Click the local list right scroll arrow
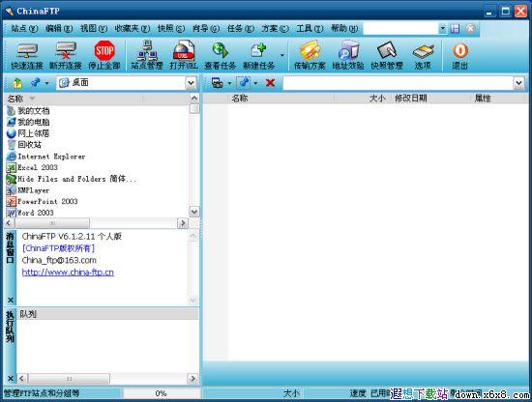Screen dimensions: 532x402 [183, 222]
